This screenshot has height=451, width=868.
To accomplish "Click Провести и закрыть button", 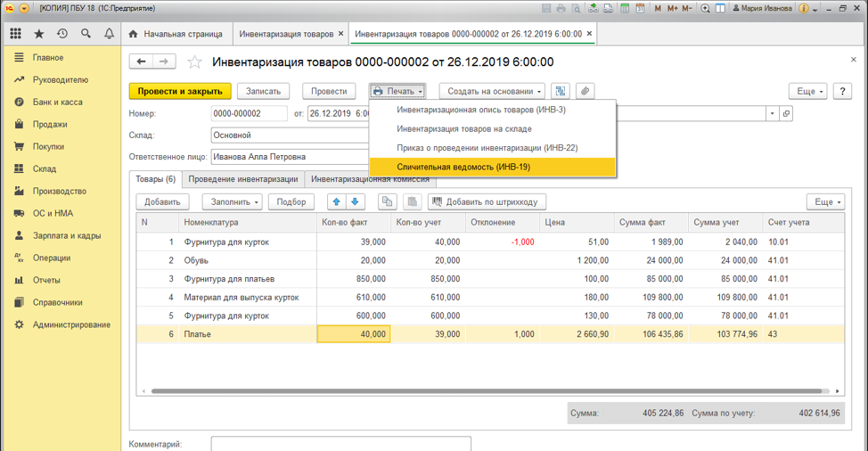I will (180, 91).
